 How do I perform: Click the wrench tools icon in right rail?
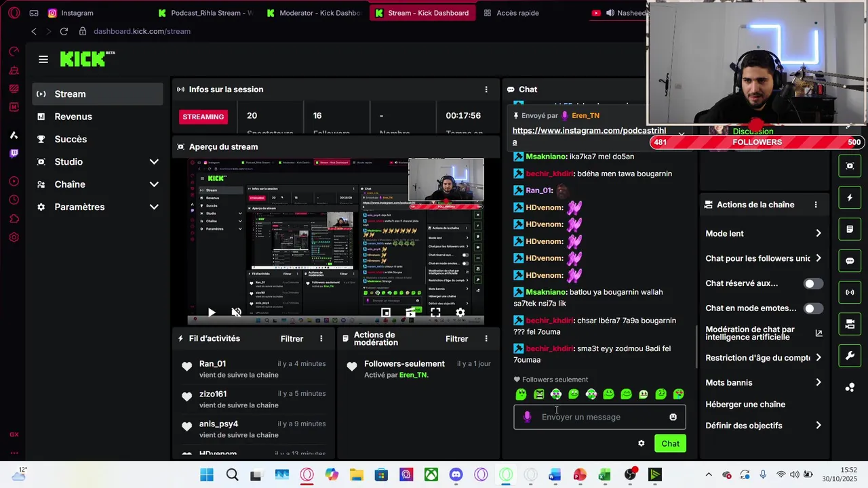tap(850, 356)
